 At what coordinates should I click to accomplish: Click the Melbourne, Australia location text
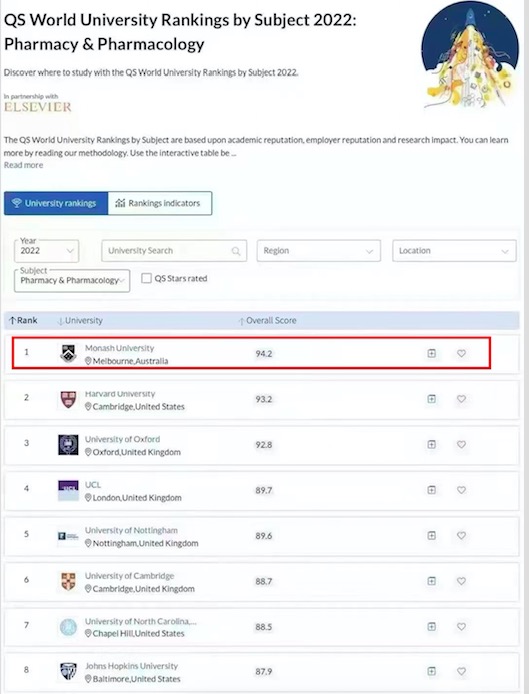click(x=127, y=361)
